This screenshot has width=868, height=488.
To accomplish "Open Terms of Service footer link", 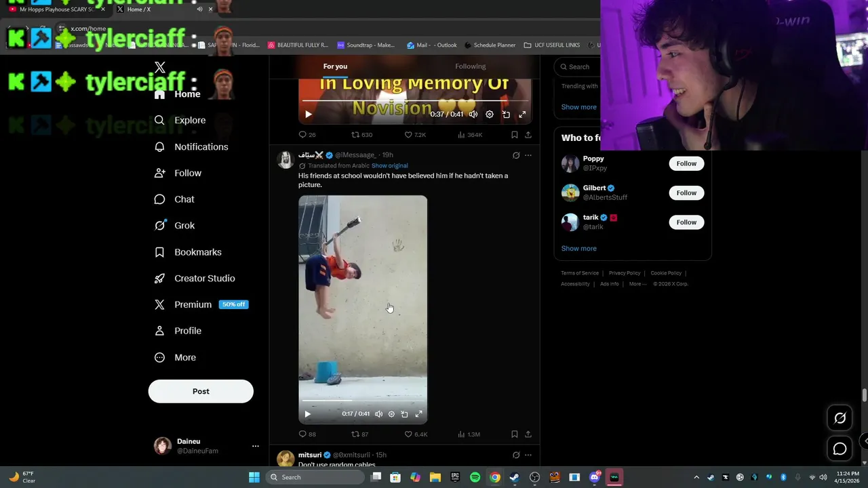I will 580,273.
